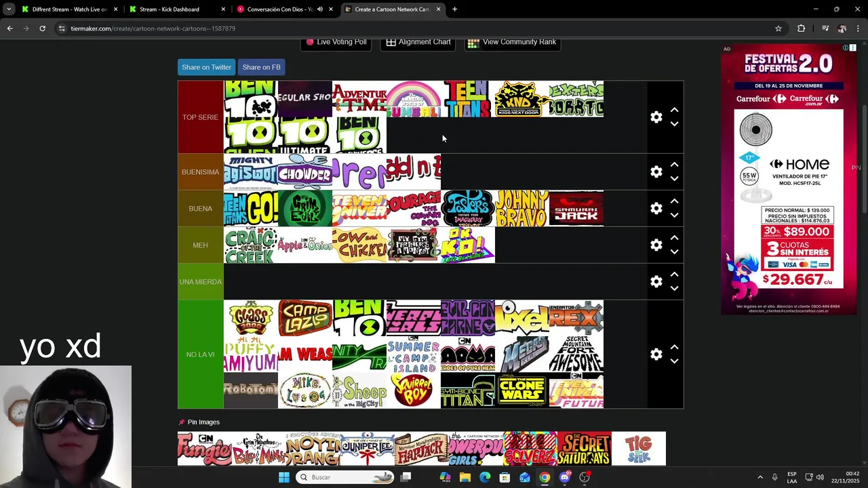The height and width of the screenshot is (488, 868).
Task: Open Chrome three-dot menu
Action: coord(859,28)
